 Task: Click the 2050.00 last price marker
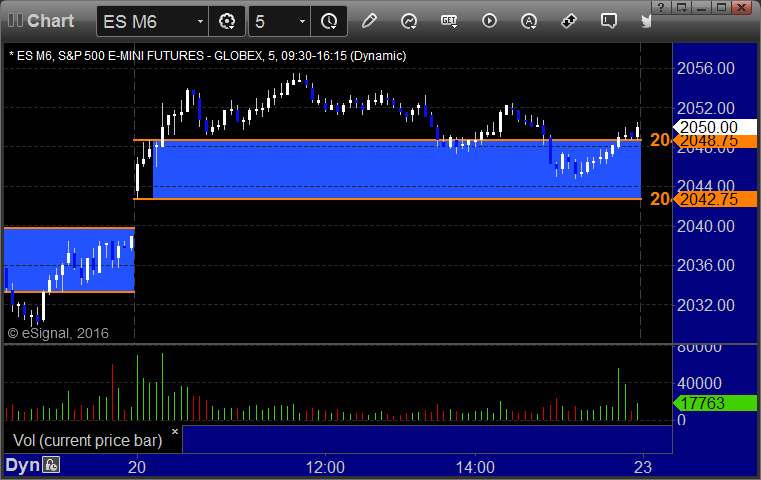pyautogui.click(x=715, y=127)
